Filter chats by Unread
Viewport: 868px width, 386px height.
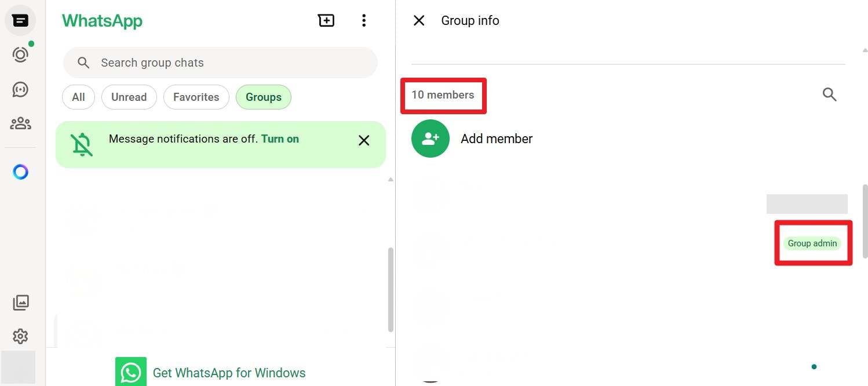[129, 97]
